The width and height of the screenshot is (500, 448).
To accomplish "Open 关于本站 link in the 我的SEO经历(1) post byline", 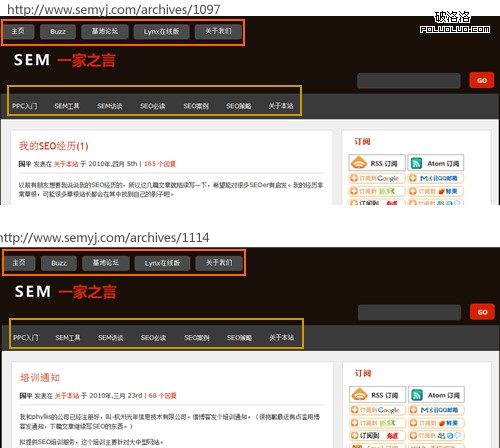I will coord(66,164).
